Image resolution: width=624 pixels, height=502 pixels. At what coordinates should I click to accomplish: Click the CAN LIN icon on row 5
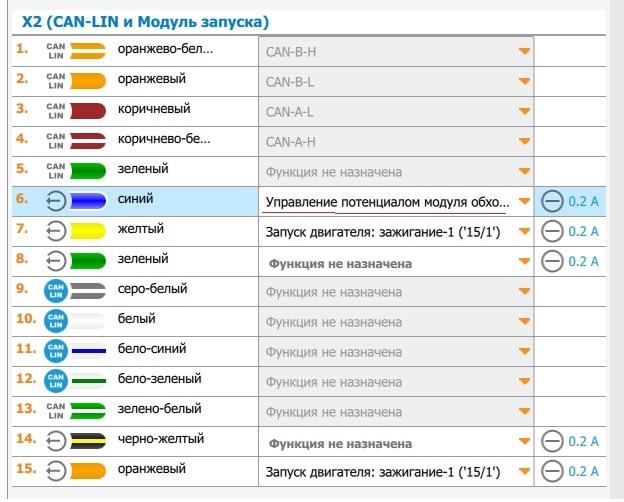click(x=56, y=171)
